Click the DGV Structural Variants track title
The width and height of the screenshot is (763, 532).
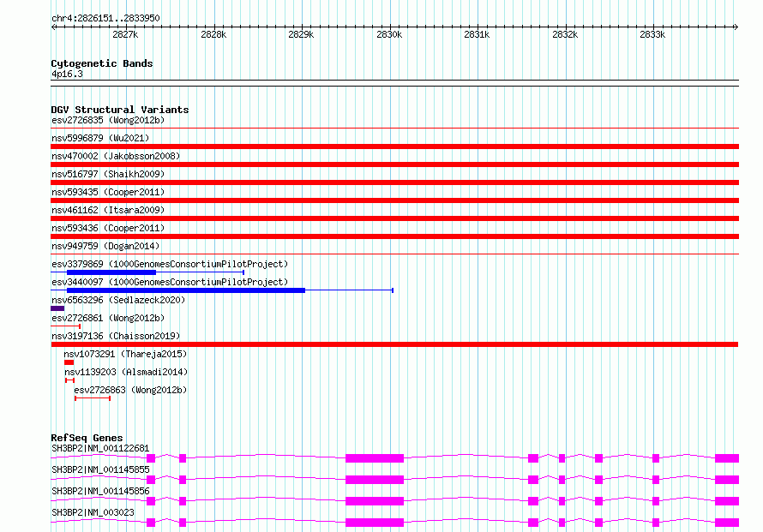click(120, 110)
